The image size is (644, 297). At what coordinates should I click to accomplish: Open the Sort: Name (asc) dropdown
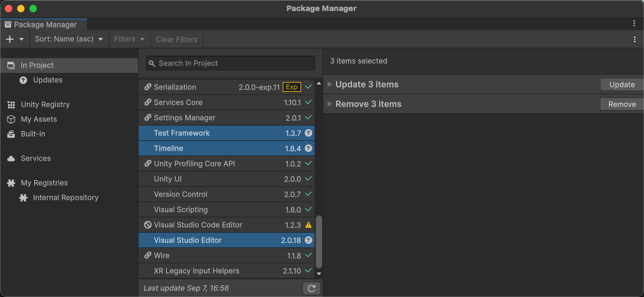click(x=69, y=39)
